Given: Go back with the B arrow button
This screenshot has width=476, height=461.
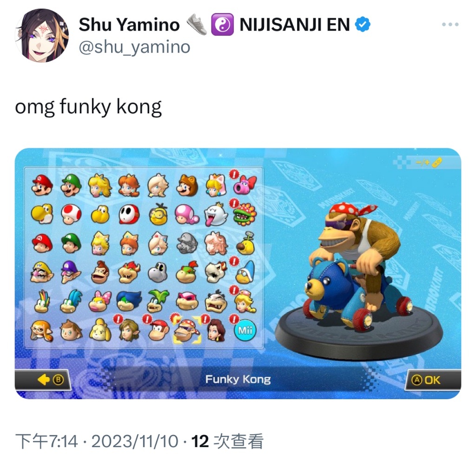Looking at the screenshot, I should click(43, 380).
